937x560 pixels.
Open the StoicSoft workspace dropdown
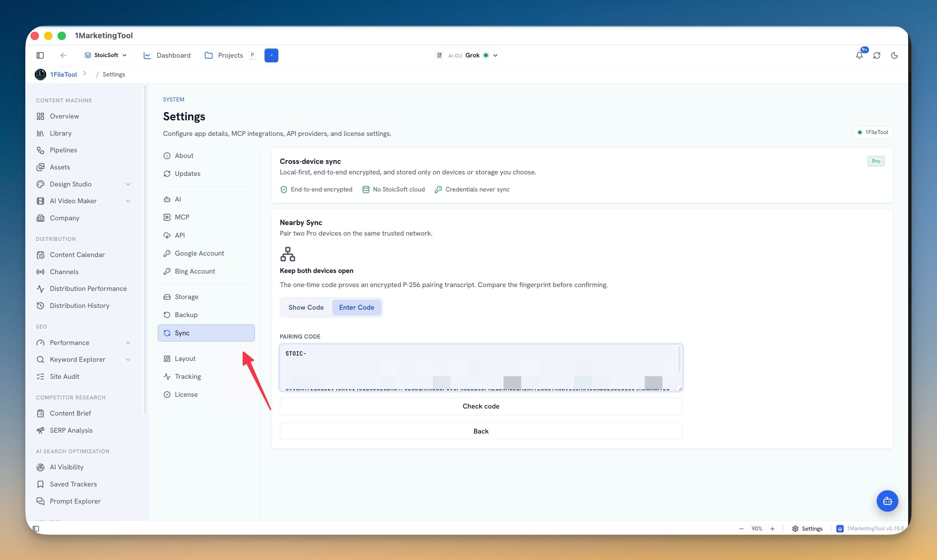tap(105, 55)
